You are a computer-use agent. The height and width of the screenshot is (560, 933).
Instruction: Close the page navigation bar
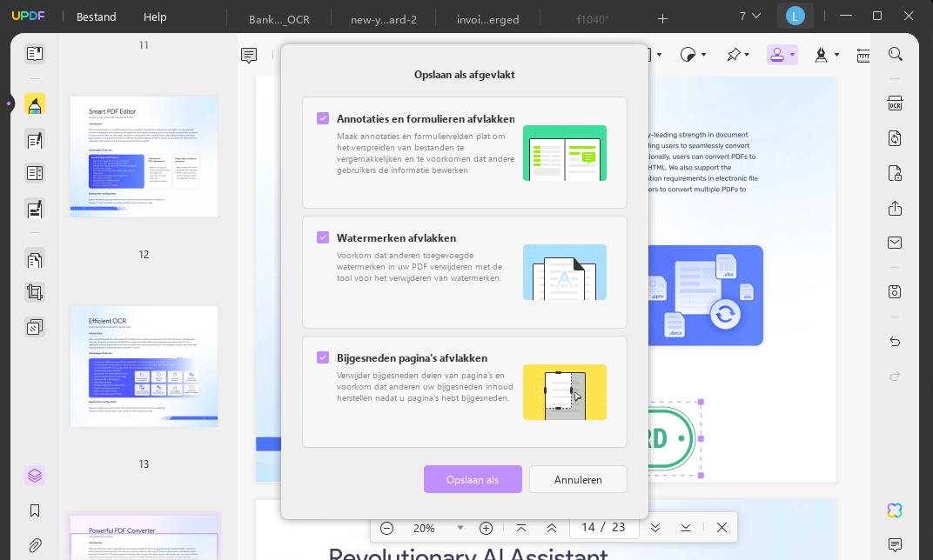click(722, 528)
